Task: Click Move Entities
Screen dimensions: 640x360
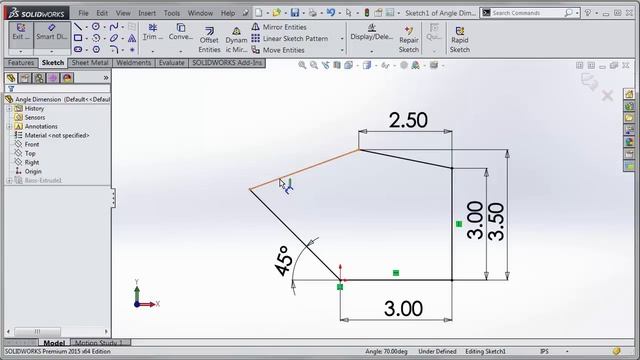Action: point(278,50)
